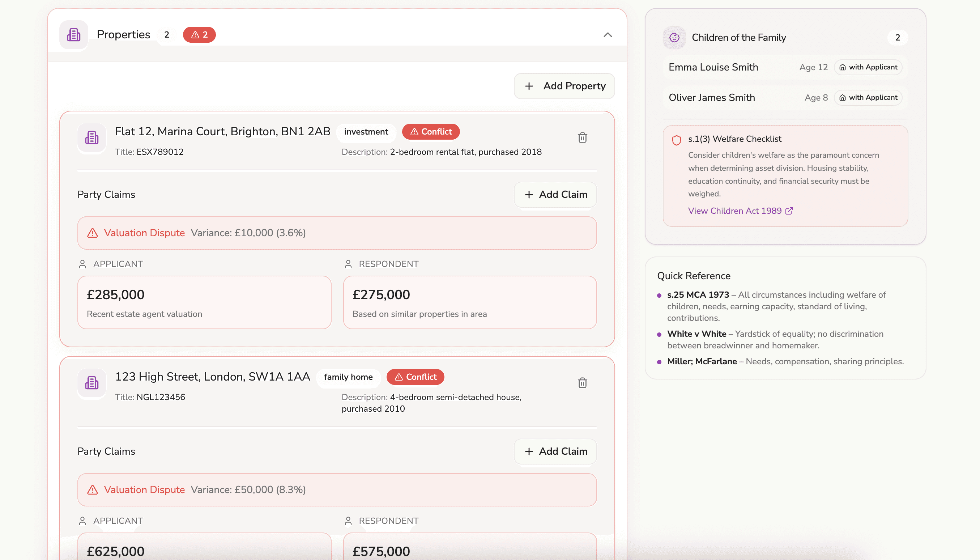Image resolution: width=980 pixels, height=560 pixels.
Task: Collapse the Properties section chevron
Action: 608,35
